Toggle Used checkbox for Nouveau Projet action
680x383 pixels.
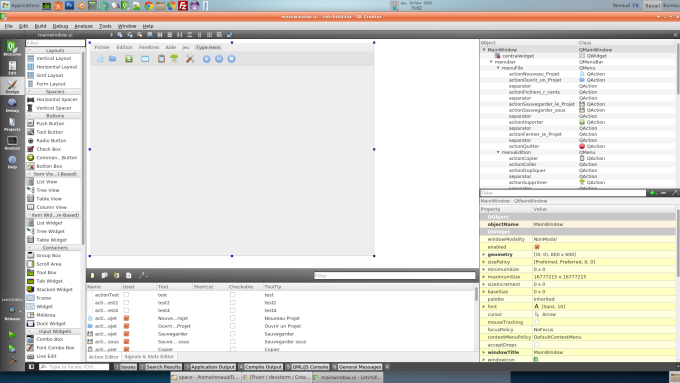click(126, 318)
